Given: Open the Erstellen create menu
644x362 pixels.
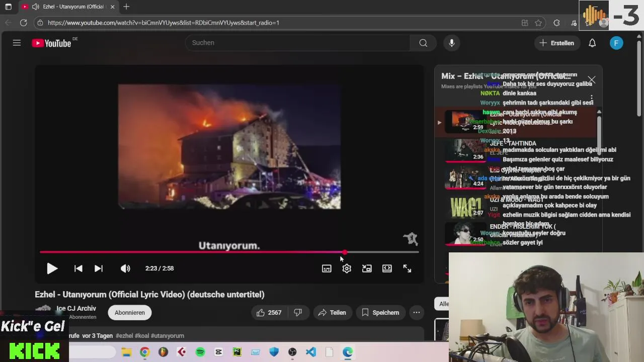Looking at the screenshot, I should click(557, 43).
